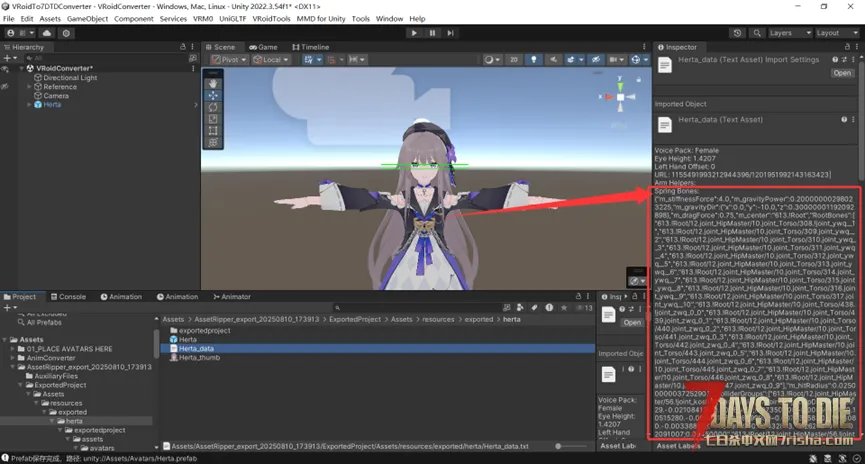Image resolution: width=865 pixels, height=464 pixels.
Task: Open snap increment dropdown in Scene toolbar
Action: point(356,60)
